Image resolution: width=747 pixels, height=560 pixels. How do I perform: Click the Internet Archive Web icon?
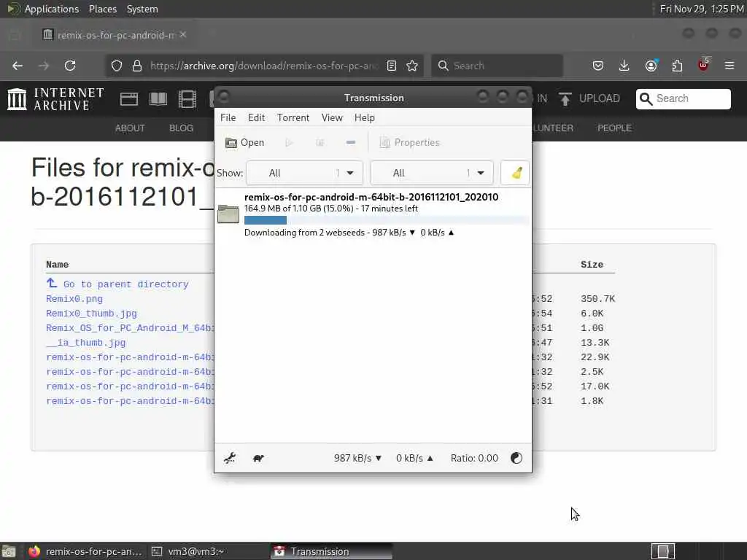pyautogui.click(x=129, y=99)
